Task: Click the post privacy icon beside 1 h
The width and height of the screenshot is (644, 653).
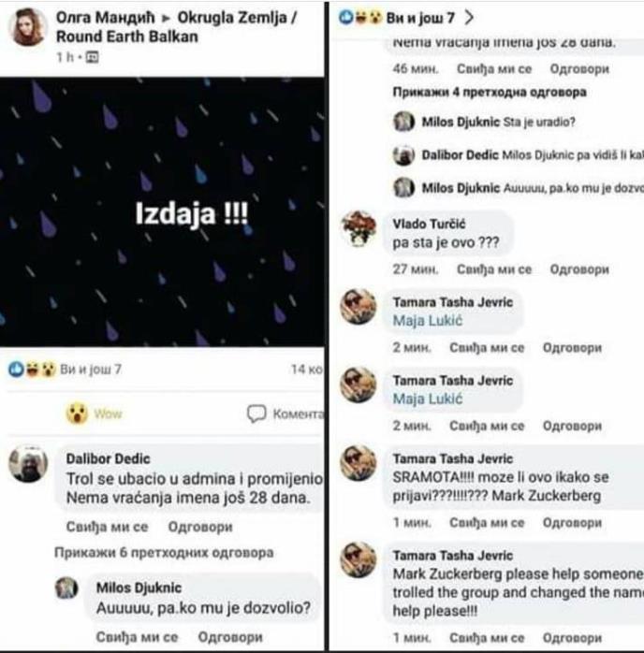Action: (x=92, y=58)
